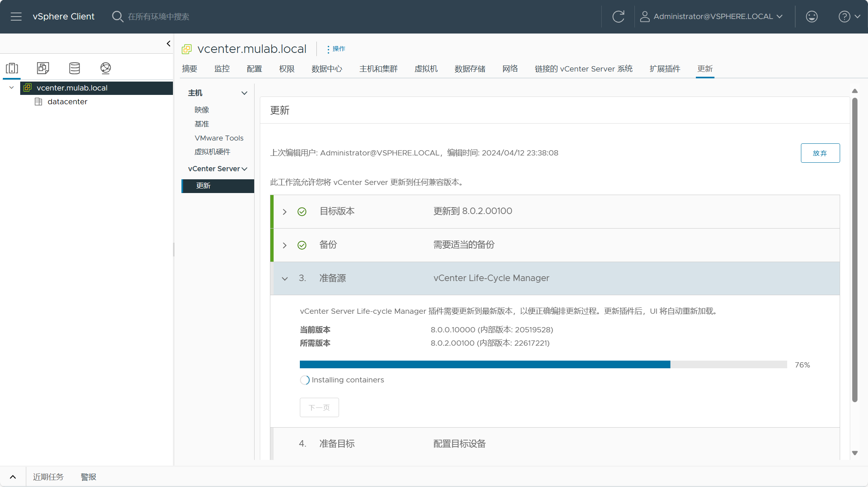Click the 更新到 8.0.2.00100 text
This screenshot has width=868, height=487.
point(473,211)
